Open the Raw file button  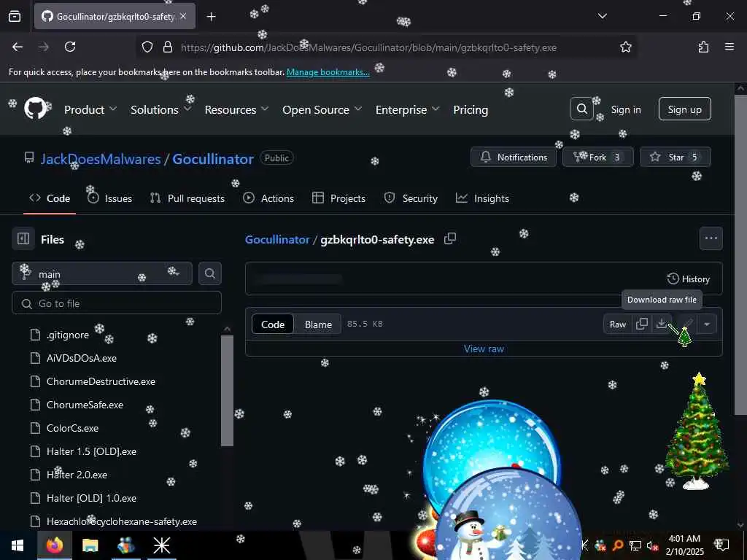[617, 324]
